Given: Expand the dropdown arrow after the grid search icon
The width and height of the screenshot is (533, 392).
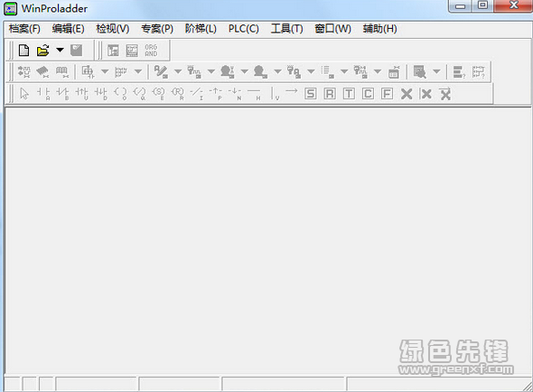Looking at the screenshot, I should (x=436, y=71).
